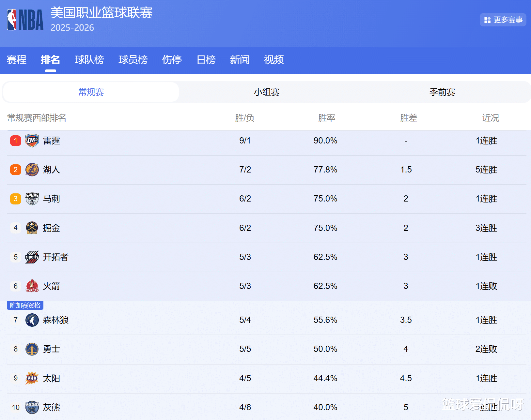The height and width of the screenshot is (420, 531).
Task: Open the Rockets (火箭) team logo
Action: pos(32,286)
